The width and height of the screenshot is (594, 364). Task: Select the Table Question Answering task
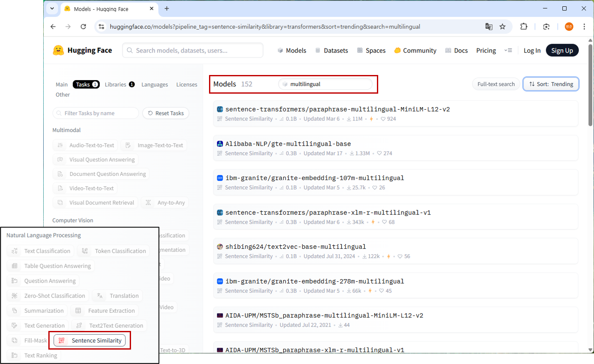pyautogui.click(x=51, y=266)
